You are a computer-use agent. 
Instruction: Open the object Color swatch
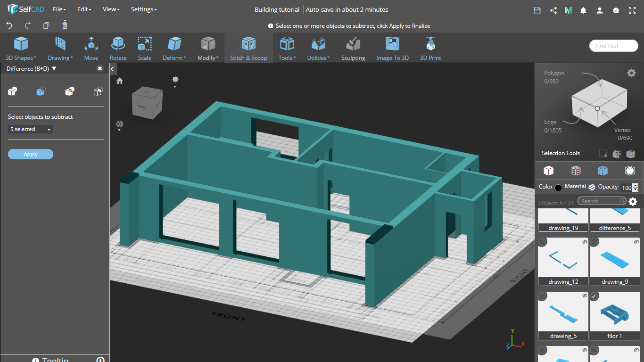(x=558, y=188)
